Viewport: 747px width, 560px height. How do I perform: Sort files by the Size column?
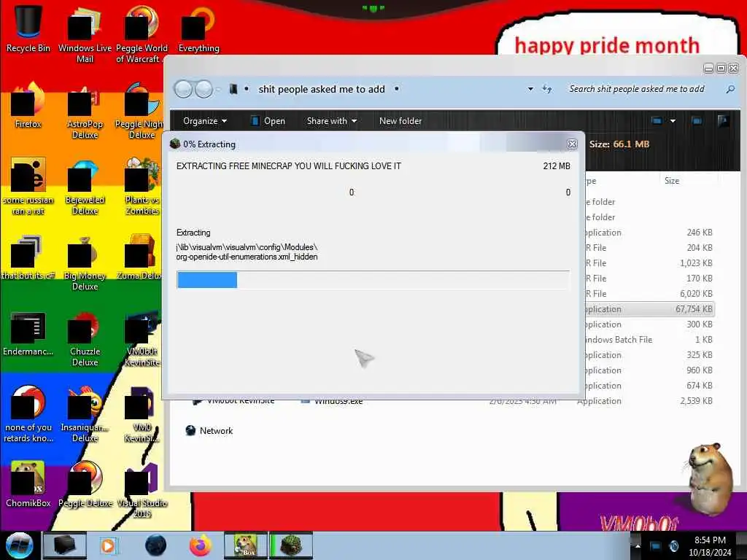[672, 181]
